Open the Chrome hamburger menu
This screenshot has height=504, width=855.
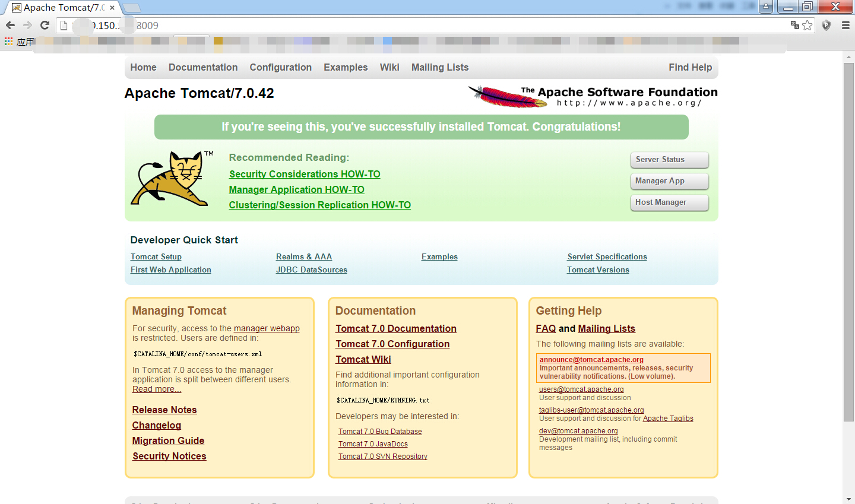tap(845, 26)
